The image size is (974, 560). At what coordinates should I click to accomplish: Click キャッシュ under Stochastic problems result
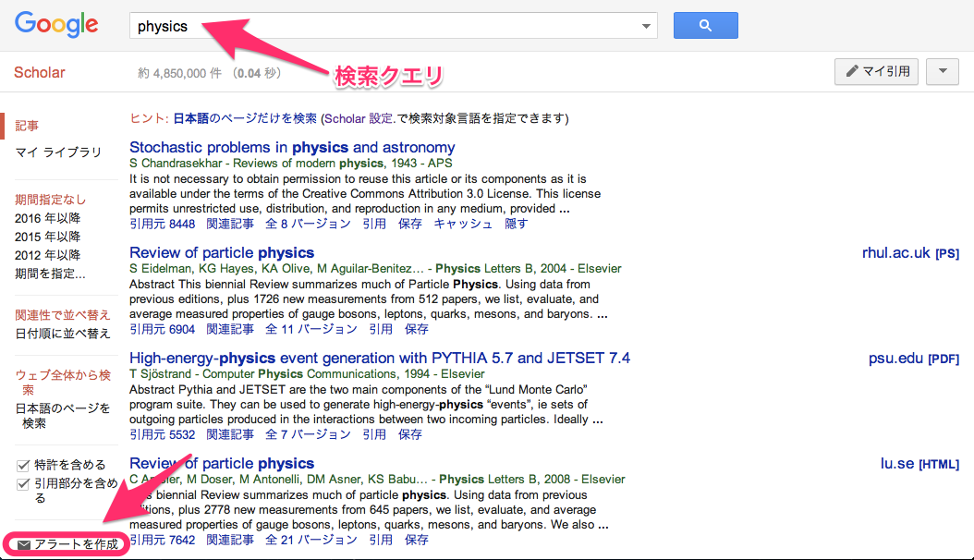(463, 225)
